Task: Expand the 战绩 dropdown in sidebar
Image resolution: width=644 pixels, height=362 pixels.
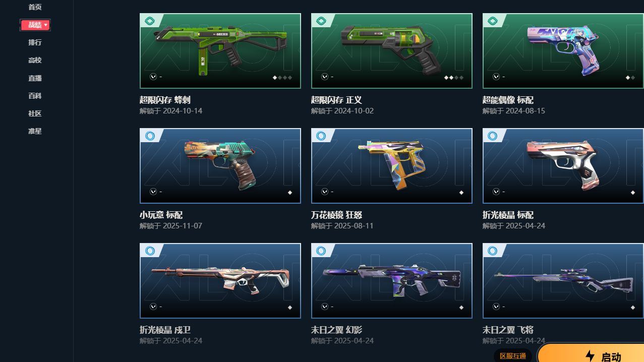Action: coord(35,25)
